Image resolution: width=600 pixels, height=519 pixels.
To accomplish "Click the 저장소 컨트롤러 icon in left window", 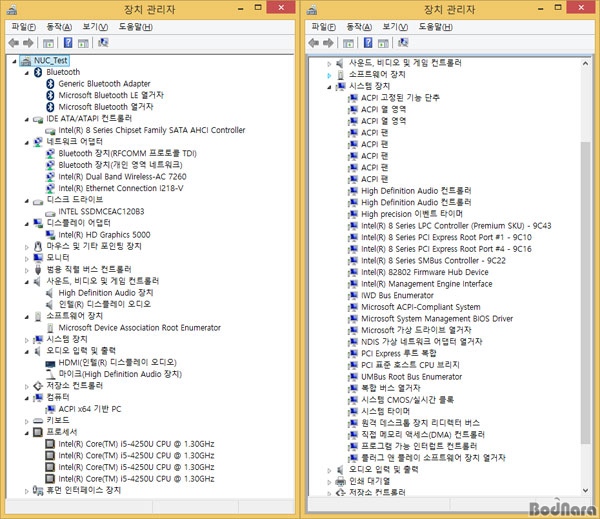I will point(38,386).
